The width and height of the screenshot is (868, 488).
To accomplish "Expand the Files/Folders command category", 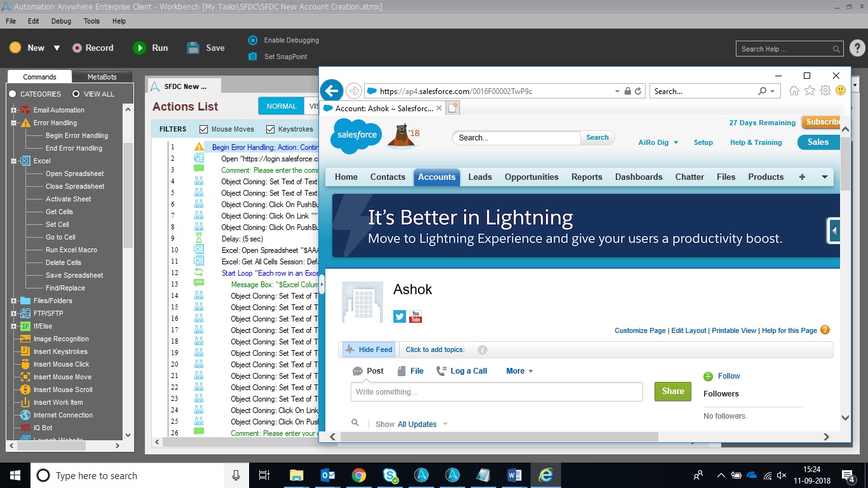I will pyautogui.click(x=13, y=301).
